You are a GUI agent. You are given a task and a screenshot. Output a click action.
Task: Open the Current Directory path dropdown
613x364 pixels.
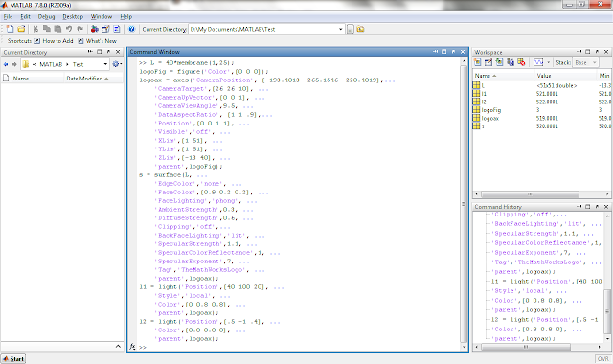pos(341,29)
